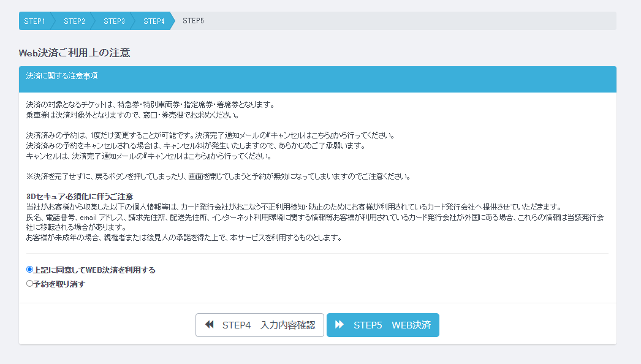This screenshot has height=364, width=641.
Task: Click the fast-forward icon on the STEP5 button
Action: coord(339,325)
